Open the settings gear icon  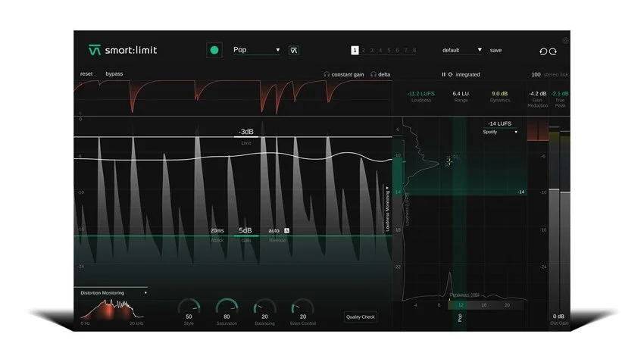[x=565, y=41]
